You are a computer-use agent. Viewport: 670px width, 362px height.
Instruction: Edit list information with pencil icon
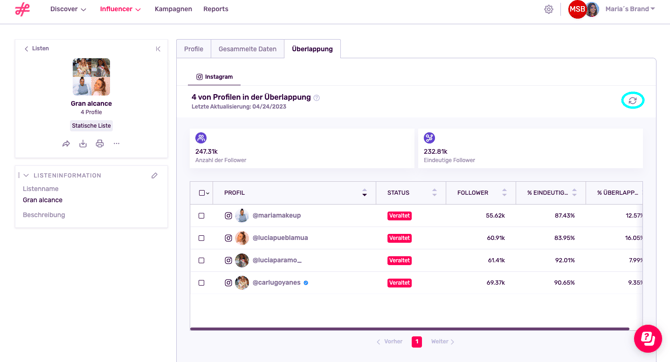click(154, 175)
